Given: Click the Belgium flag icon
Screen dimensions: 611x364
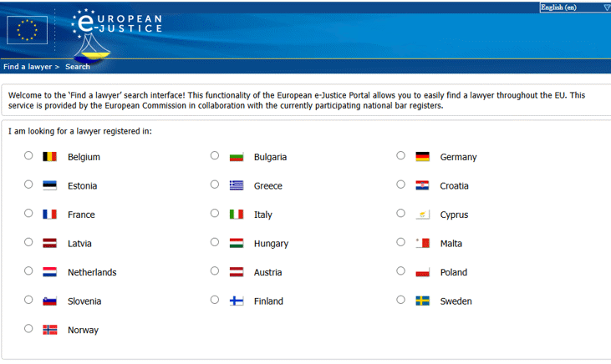Looking at the screenshot, I should [x=49, y=156].
